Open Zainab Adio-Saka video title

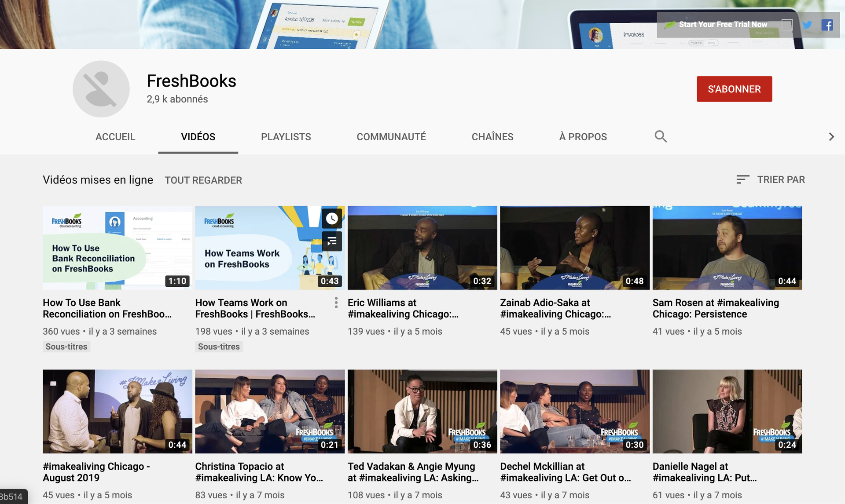click(x=555, y=308)
